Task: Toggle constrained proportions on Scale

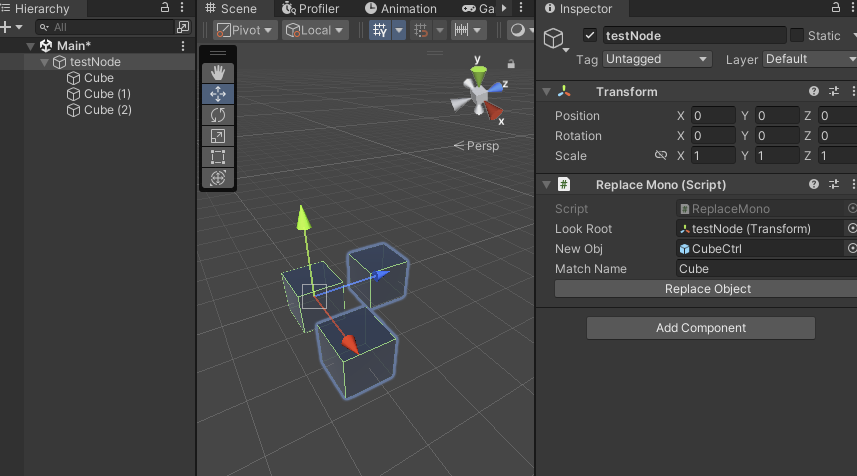Action: (x=661, y=155)
